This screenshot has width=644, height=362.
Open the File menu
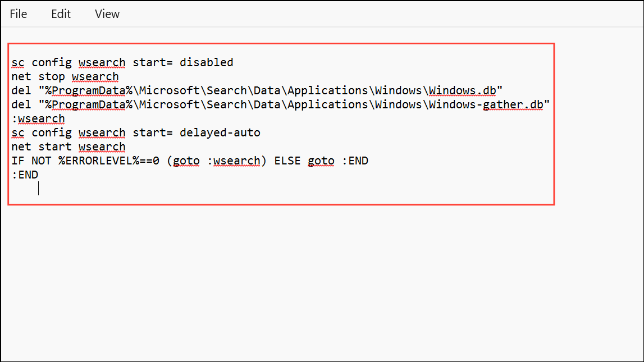[x=18, y=14]
